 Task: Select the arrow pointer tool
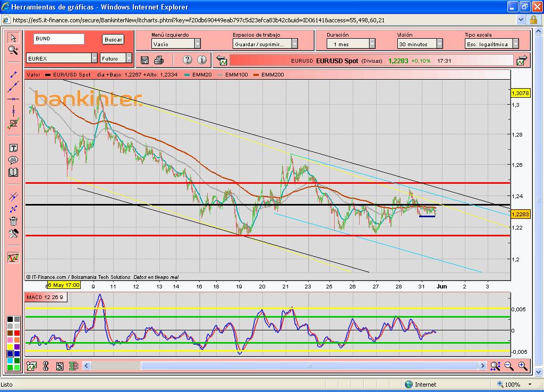point(13,38)
